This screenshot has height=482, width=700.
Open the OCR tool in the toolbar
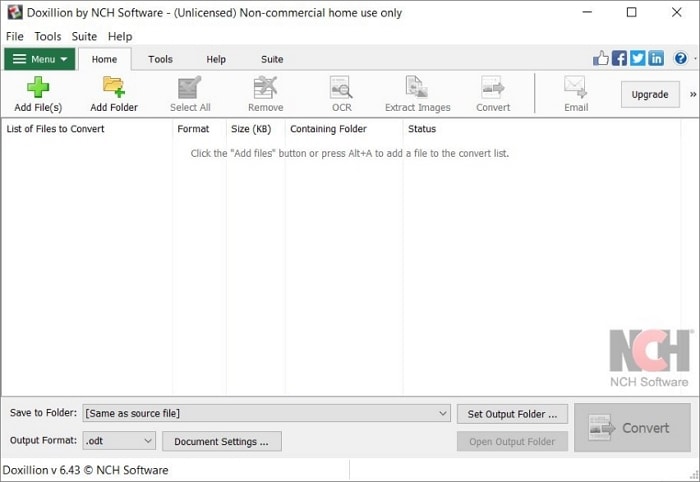pos(342,94)
